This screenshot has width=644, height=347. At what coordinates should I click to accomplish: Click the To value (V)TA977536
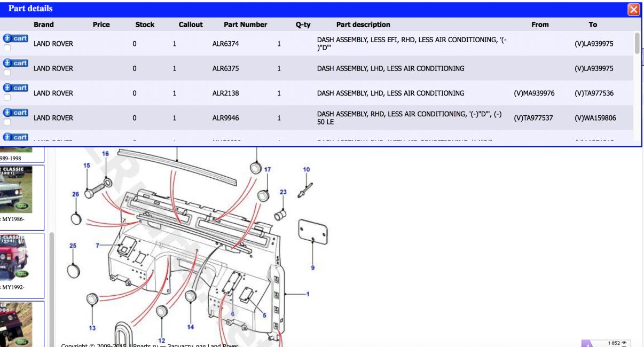tap(594, 93)
